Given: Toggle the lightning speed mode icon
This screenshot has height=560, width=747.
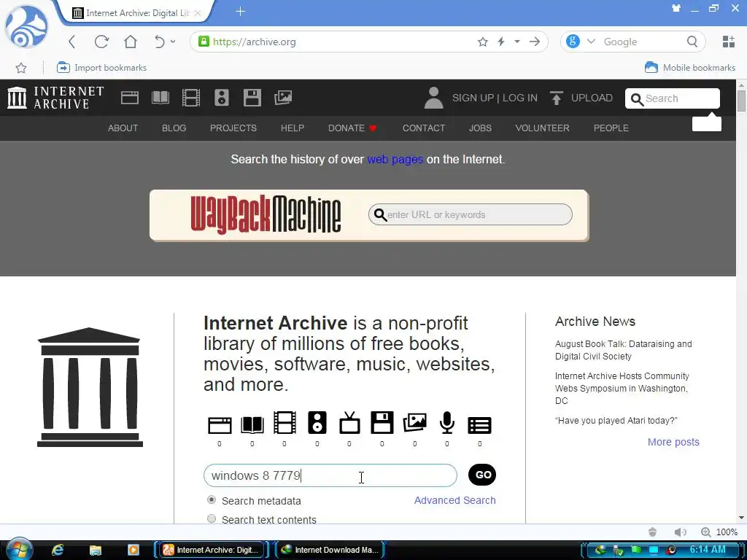Looking at the screenshot, I should coord(501,42).
